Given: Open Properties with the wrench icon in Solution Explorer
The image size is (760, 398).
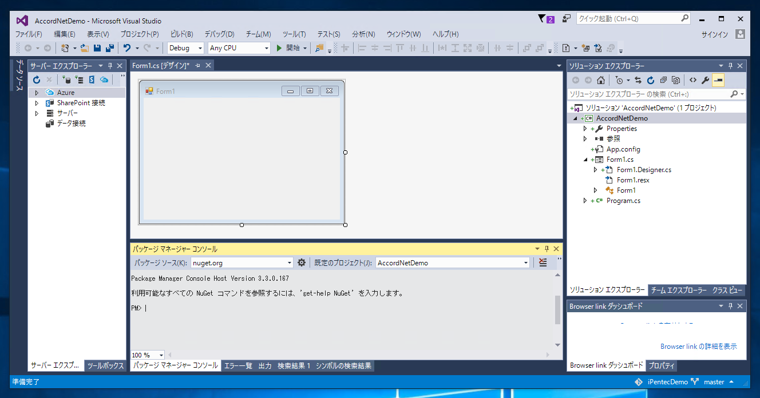Looking at the screenshot, I should pyautogui.click(x=706, y=80).
